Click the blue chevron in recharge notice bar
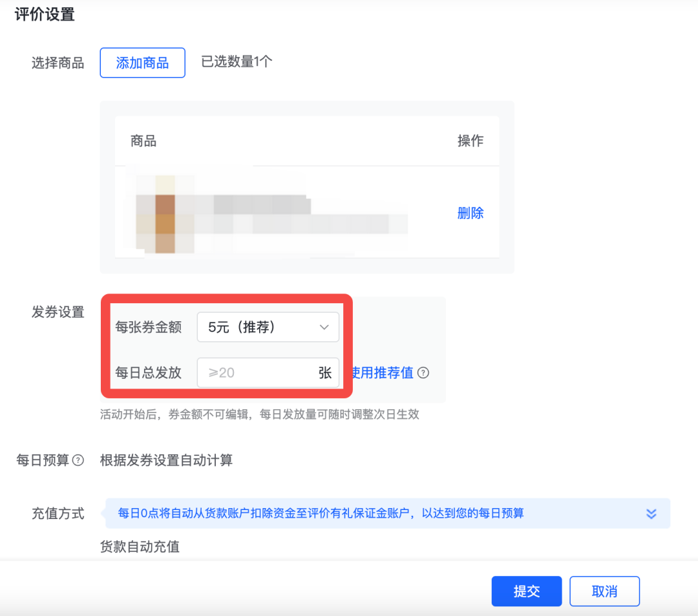Viewport: 698px width, 616px height. click(x=652, y=513)
